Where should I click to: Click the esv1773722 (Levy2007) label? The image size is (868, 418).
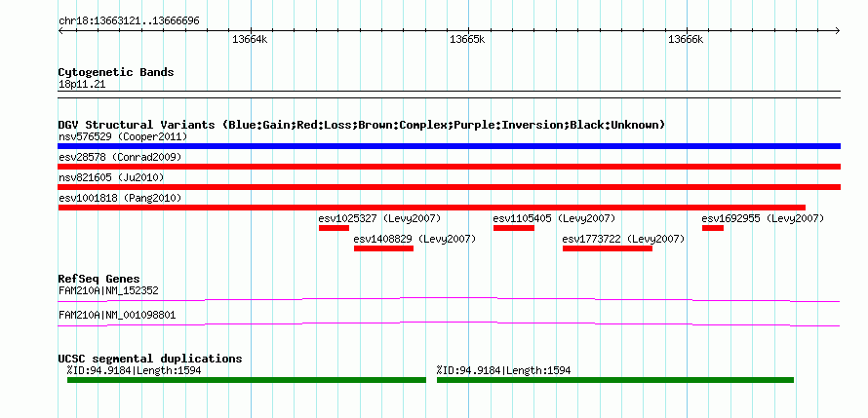click(x=624, y=239)
